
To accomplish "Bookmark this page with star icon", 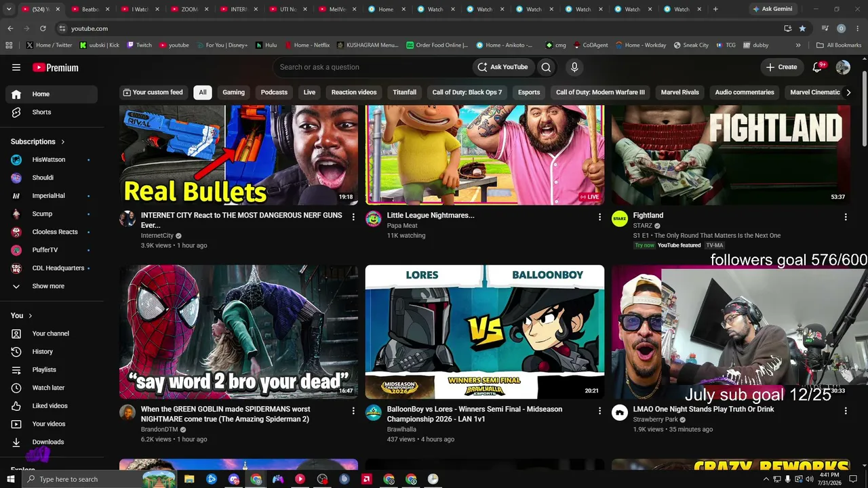I will point(802,28).
